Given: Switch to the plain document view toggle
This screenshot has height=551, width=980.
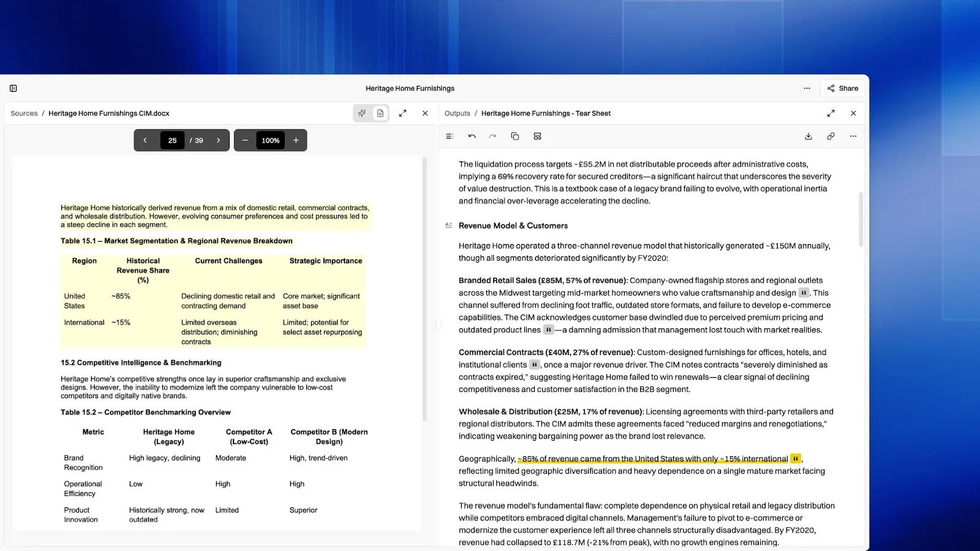Looking at the screenshot, I should 380,113.
